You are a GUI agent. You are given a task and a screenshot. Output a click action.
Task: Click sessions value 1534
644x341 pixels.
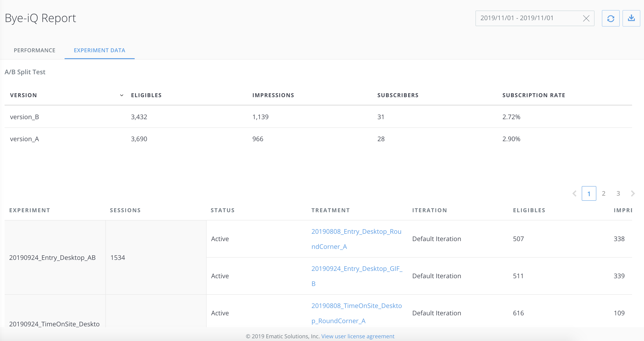118,258
